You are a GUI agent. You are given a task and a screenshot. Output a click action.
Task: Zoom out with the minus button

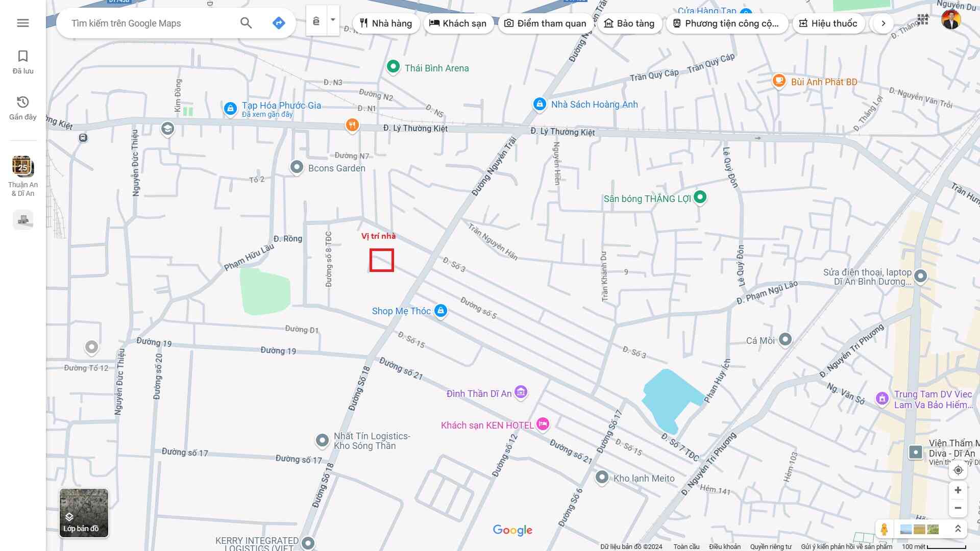[x=958, y=508]
